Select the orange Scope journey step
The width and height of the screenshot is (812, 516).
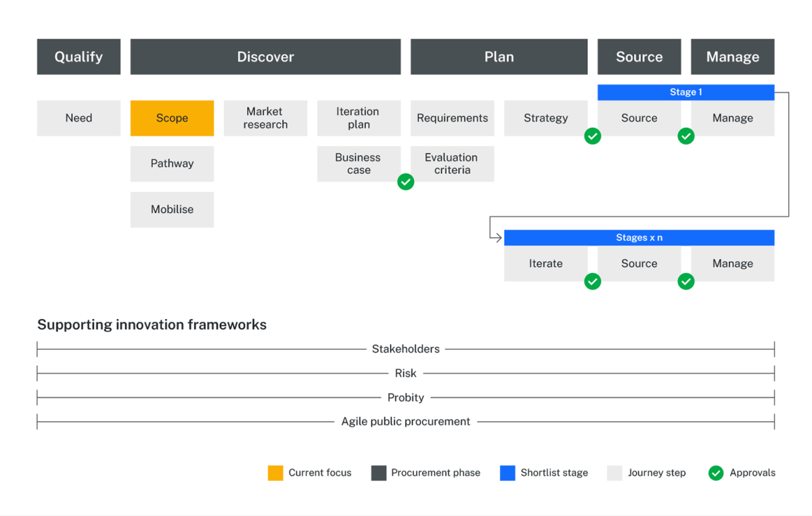click(x=172, y=118)
